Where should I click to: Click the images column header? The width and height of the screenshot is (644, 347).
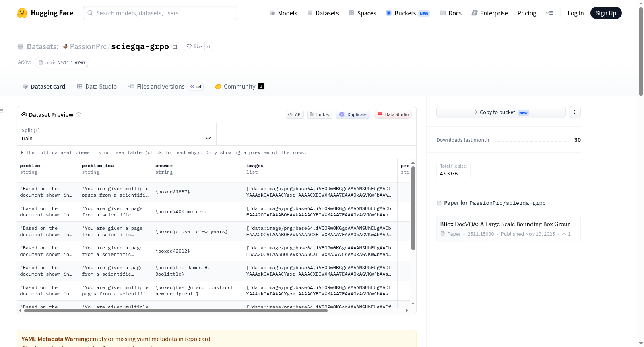320,170
